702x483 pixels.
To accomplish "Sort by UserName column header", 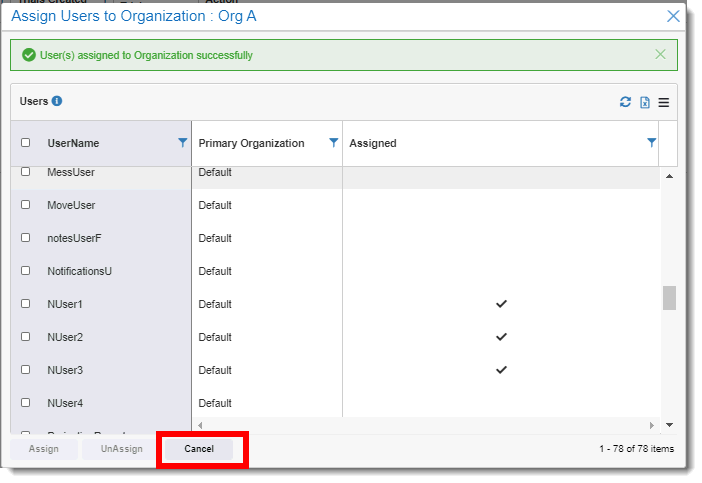I will tap(73, 143).
